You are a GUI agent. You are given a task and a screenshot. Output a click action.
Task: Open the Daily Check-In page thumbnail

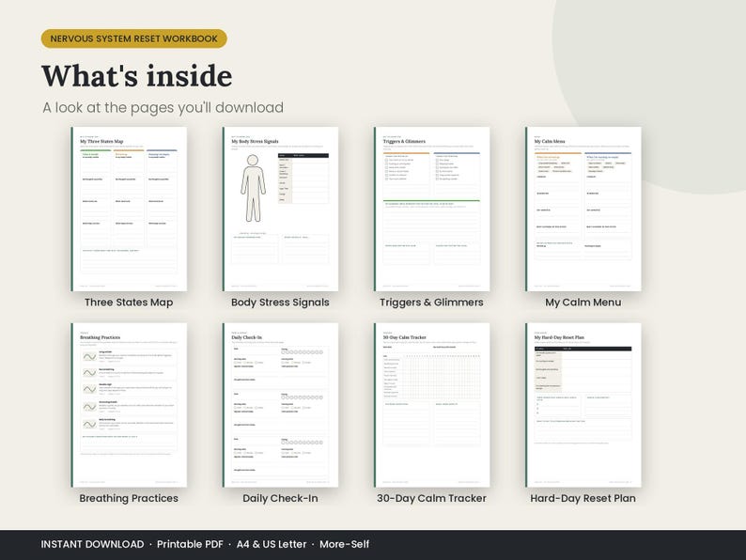click(x=280, y=405)
